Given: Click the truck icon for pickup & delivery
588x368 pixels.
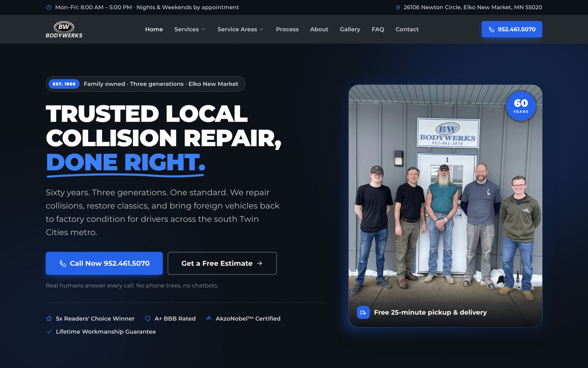Looking at the screenshot, I should (x=363, y=312).
